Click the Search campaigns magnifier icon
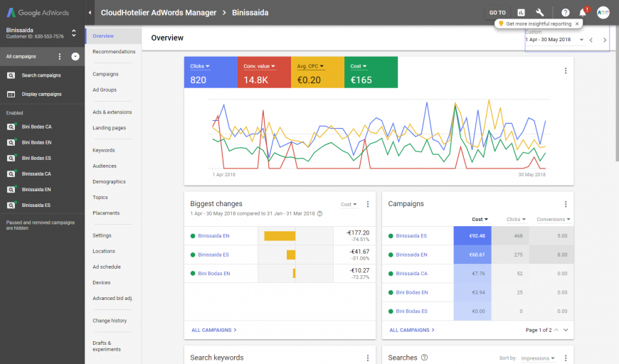The height and width of the screenshot is (364, 619). pyautogui.click(x=11, y=75)
